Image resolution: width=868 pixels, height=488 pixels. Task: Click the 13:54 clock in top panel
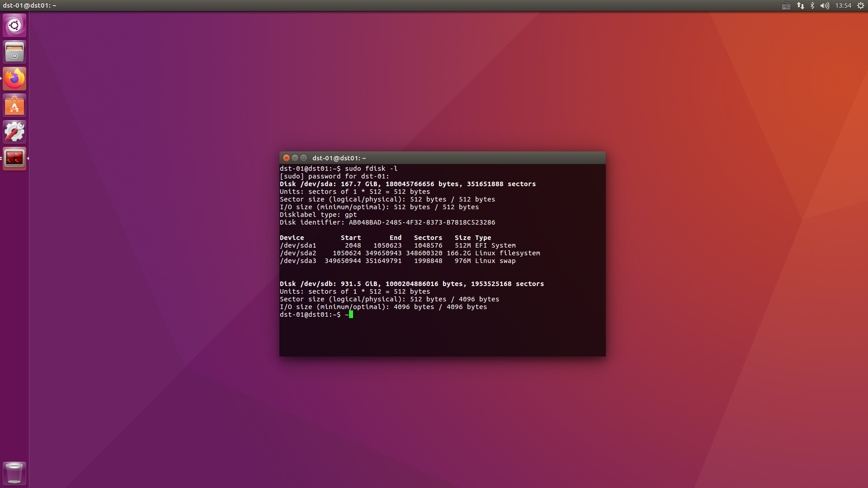point(843,5)
